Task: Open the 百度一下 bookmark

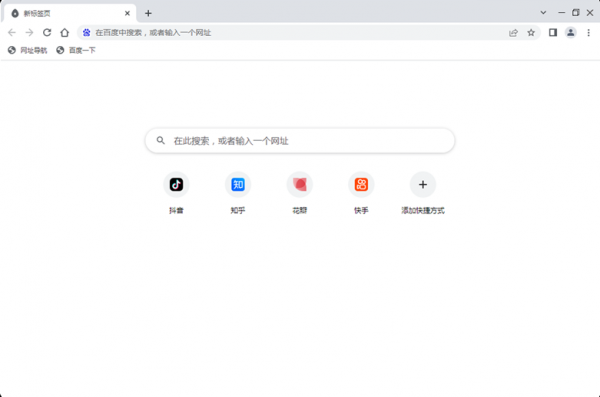Action: [x=76, y=50]
